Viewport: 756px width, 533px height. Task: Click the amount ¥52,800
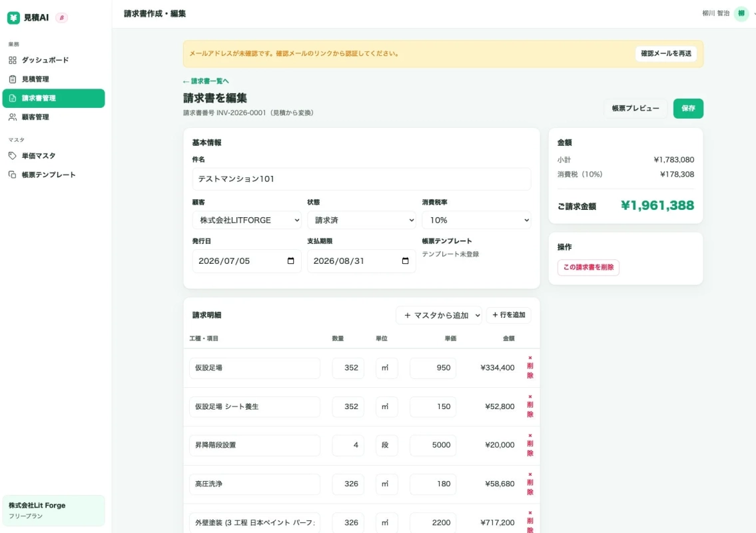point(500,406)
